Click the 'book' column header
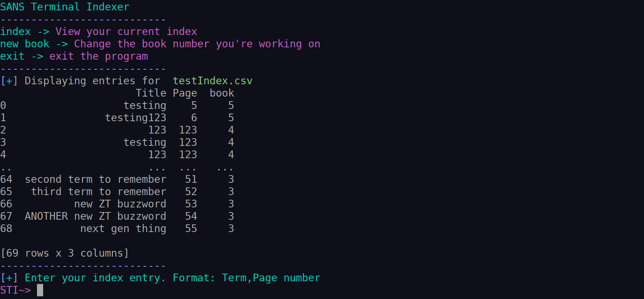This screenshot has width=644, height=299. click(x=222, y=93)
